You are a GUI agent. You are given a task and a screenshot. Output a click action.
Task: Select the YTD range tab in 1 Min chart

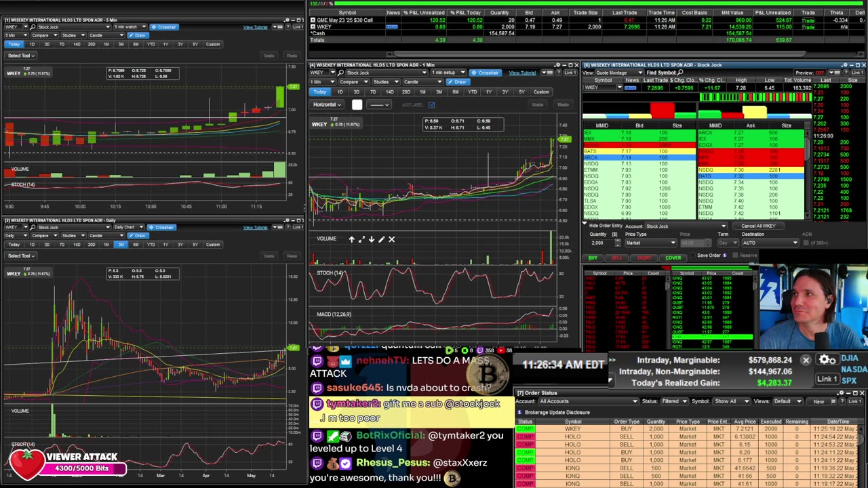click(x=472, y=91)
